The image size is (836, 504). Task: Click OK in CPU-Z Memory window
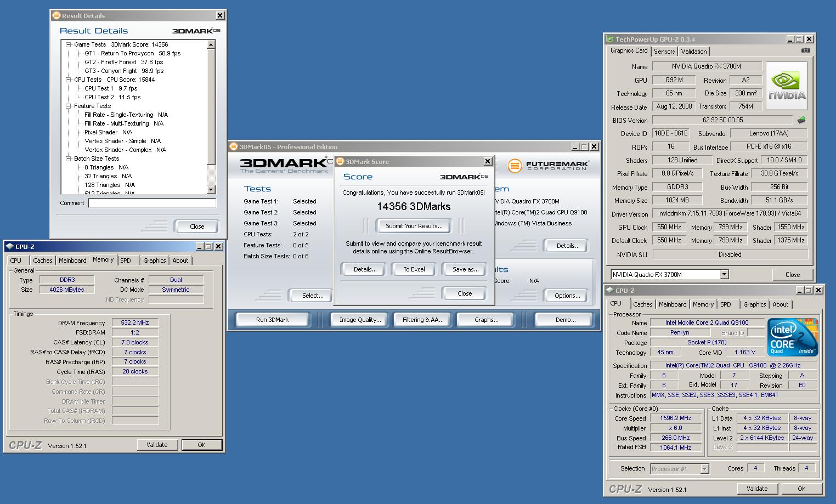pyautogui.click(x=201, y=445)
